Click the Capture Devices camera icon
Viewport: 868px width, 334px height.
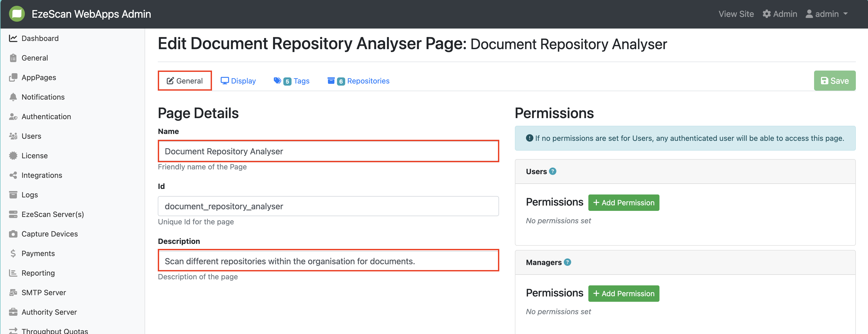point(13,234)
